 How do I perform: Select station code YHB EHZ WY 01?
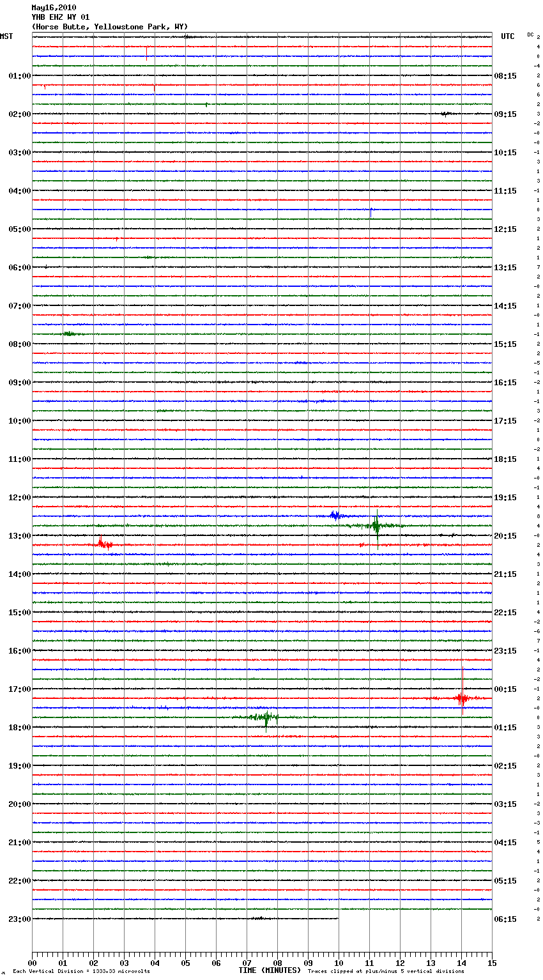(61, 17)
